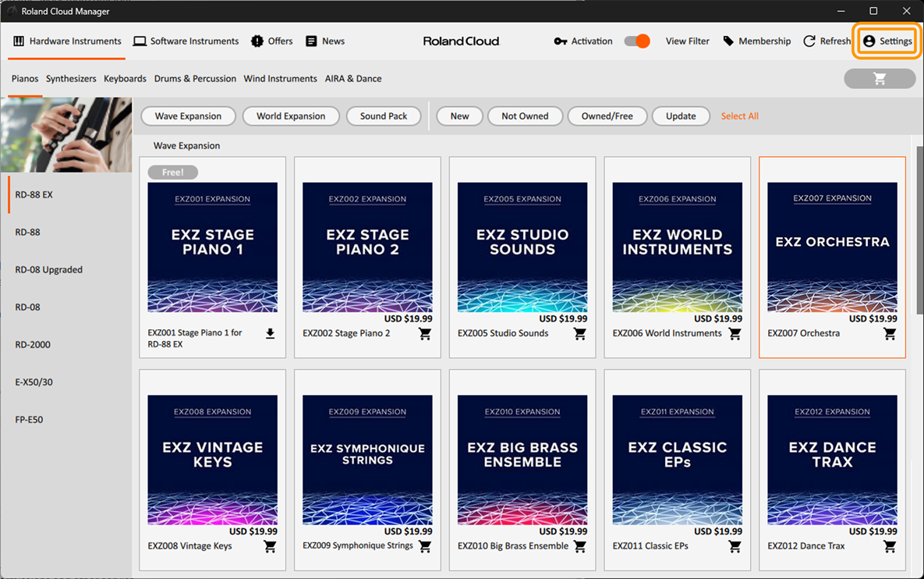The height and width of the screenshot is (579, 924).
Task: Toggle the View Filter switch
Action: pos(637,41)
